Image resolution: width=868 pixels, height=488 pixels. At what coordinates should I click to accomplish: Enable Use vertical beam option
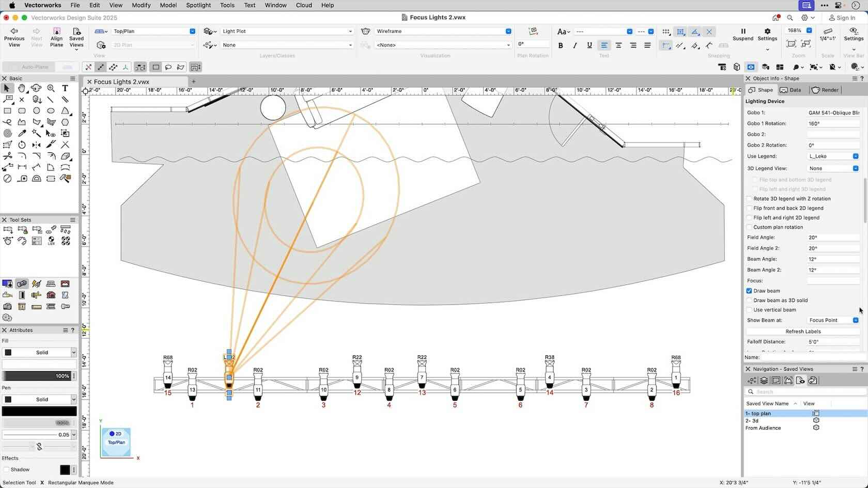pyautogui.click(x=749, y=310)
